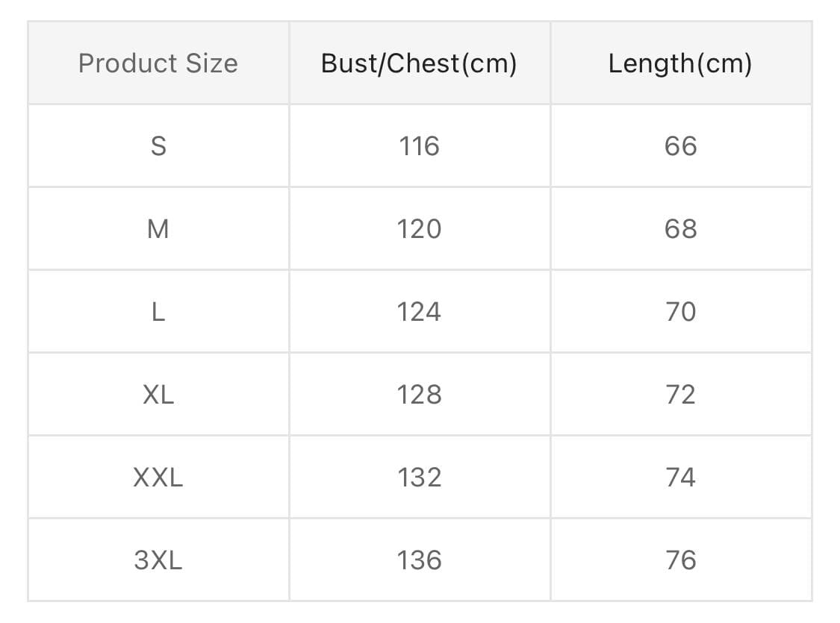The width and height of the screenshot is (840, 623).
Task: Click length value 70
Action: tap(680, 312)
